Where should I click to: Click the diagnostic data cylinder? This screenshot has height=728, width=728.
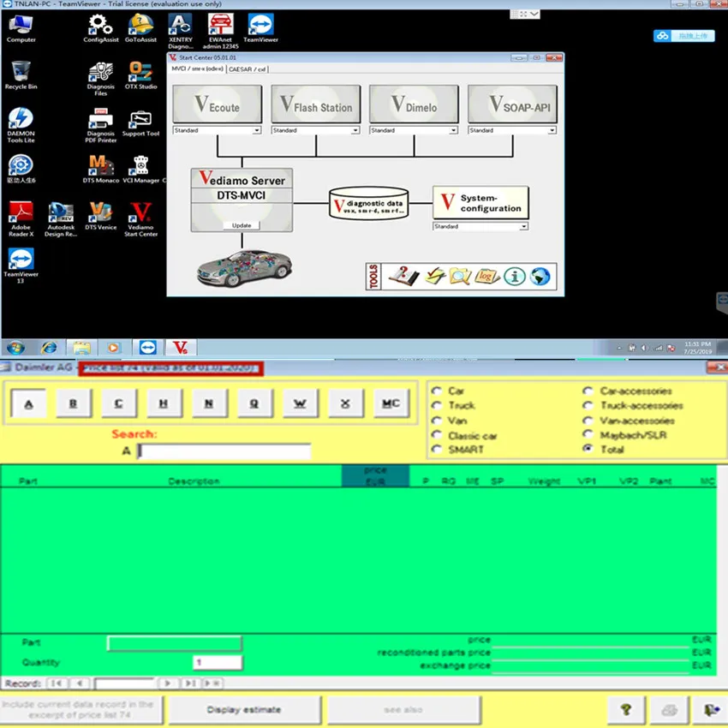tap(369, 203)
